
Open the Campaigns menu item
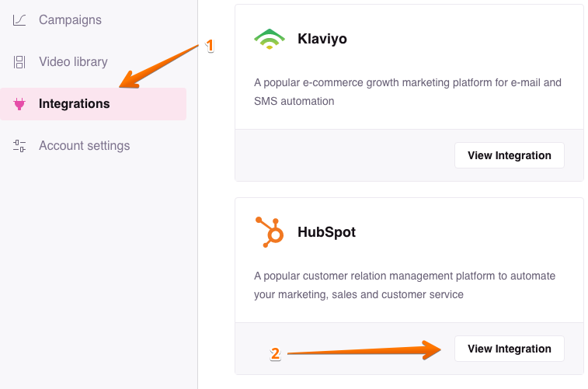tap(70, 20)
